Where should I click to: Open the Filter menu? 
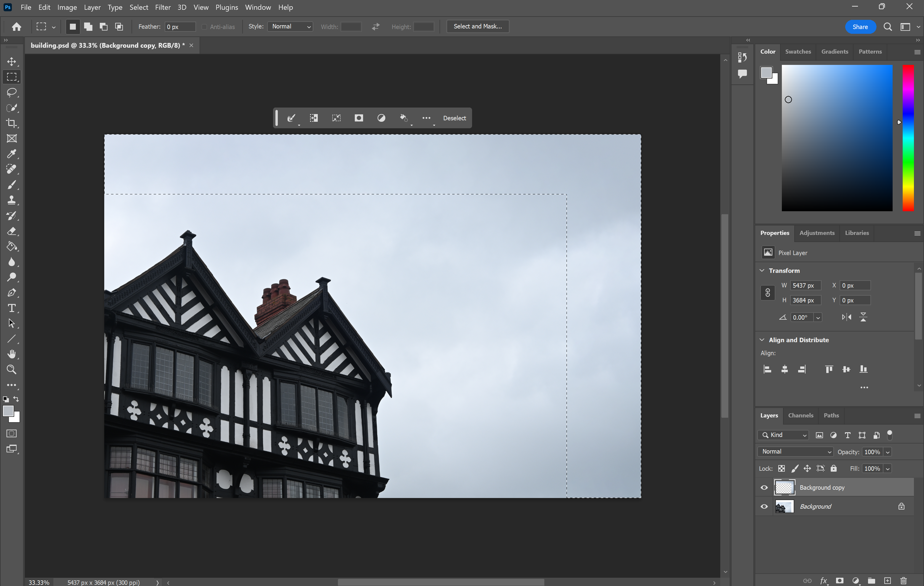(x=163, y=7)
